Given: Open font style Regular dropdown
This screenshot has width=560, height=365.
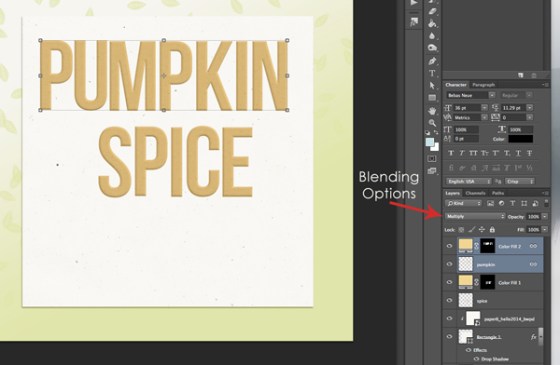Looking at the screenshot, I should [x=529, y=95].
